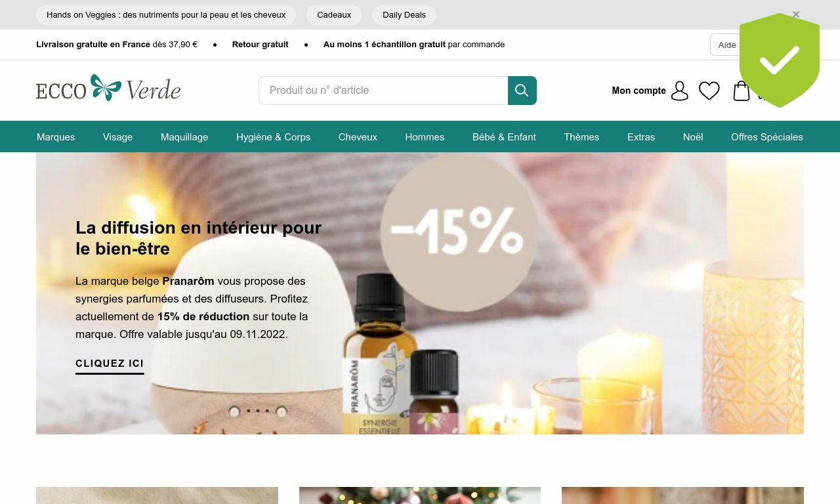
Task: Select the Noël navigation tab
Action: click(x=693, y=137)
